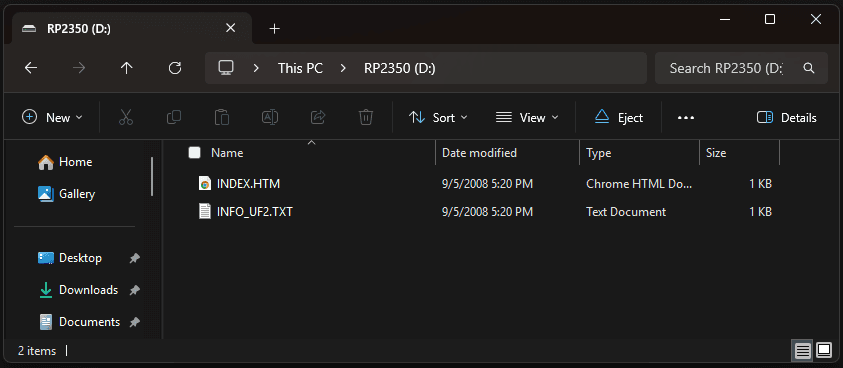Click the search magnifier icon
The width and height of the screenshot is (843, 368).
(x=809, y=68)
